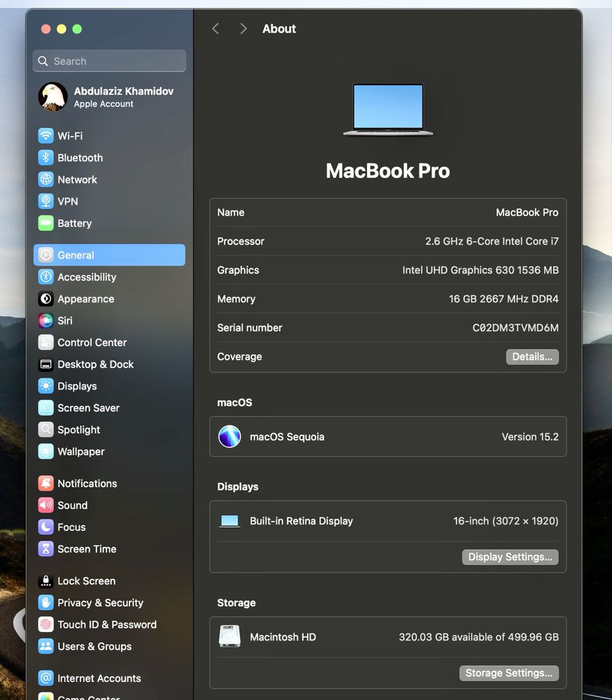This screenshot has height=700, width=612.
Task: Open the Displays sun icon
Action: click(45, 386)
